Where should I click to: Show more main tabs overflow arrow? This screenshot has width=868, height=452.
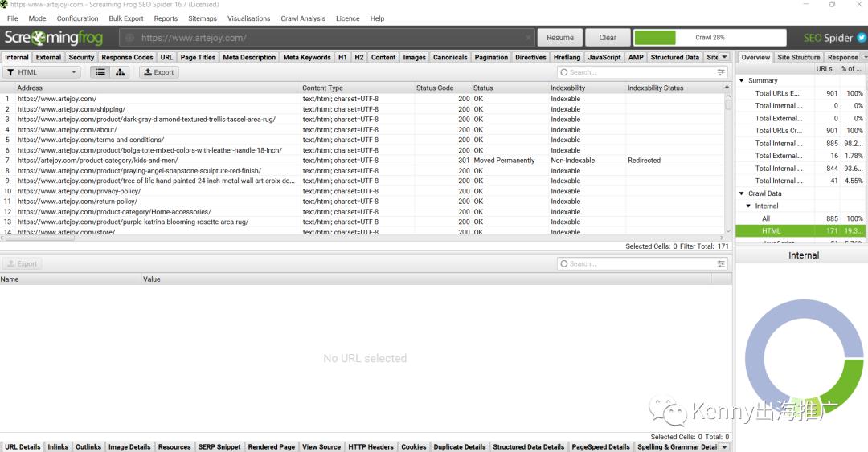[724, 57]
